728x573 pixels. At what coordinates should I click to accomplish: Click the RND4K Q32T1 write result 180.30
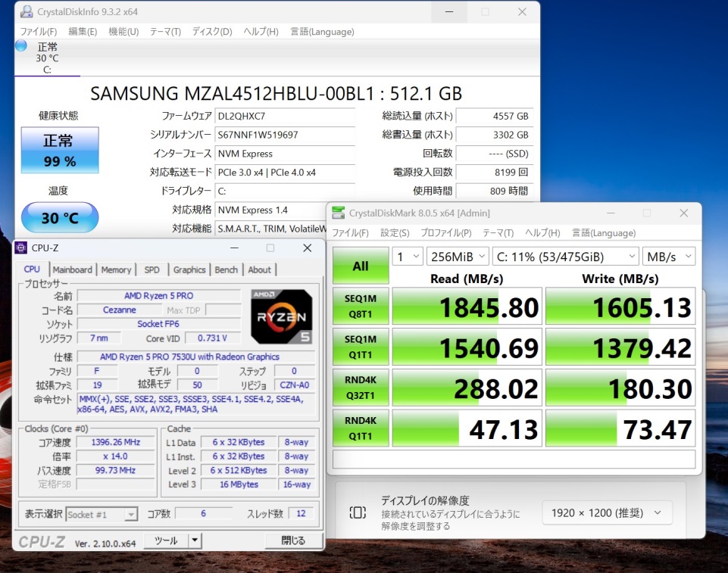[620, 388]
